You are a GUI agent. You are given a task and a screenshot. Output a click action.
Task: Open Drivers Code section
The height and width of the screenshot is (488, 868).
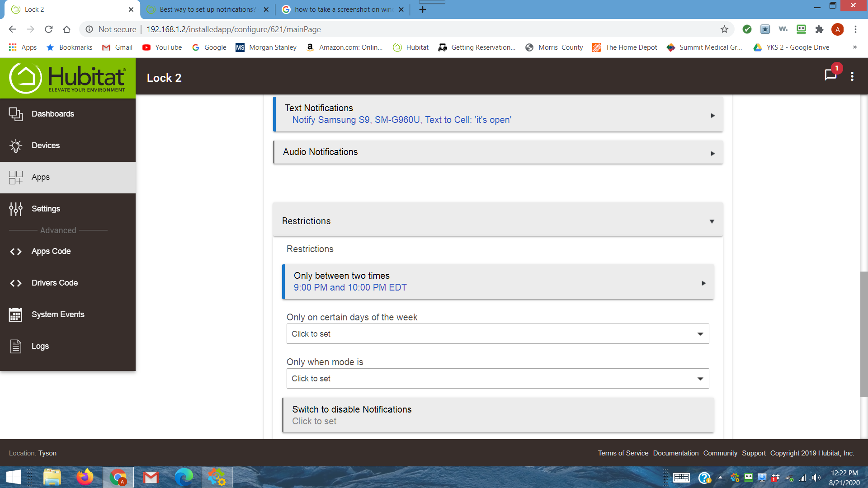[x=54, y=282]
